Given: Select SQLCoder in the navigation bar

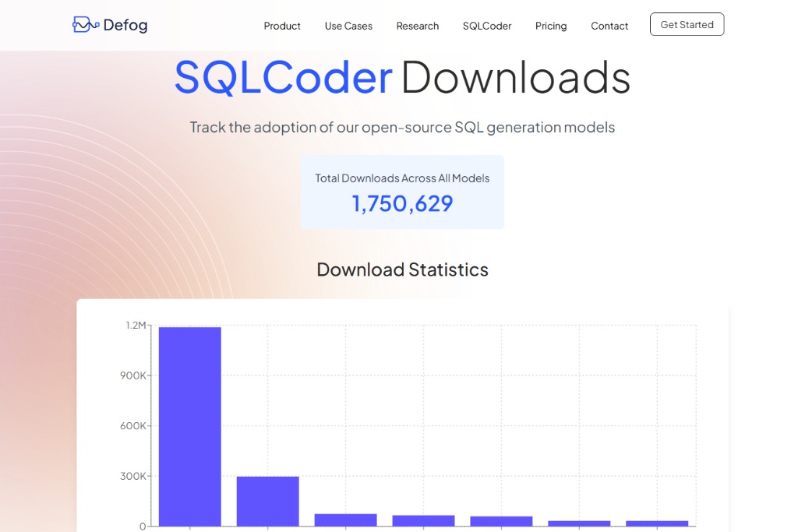Looking at the screenshot, I should [487, 26].
